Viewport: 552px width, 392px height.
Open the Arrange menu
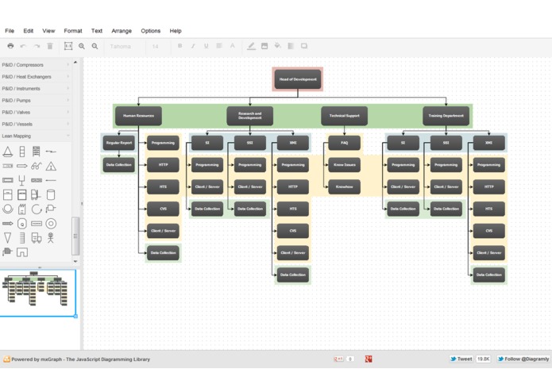(122, 31)
